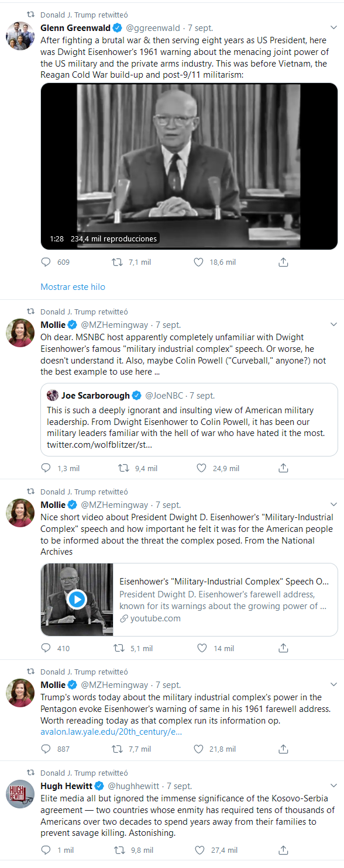Viewport: 344px width, 868px height.
Task: Reply to Mollie's tweet with 1,3 mil replies
Action: (46, 468)
